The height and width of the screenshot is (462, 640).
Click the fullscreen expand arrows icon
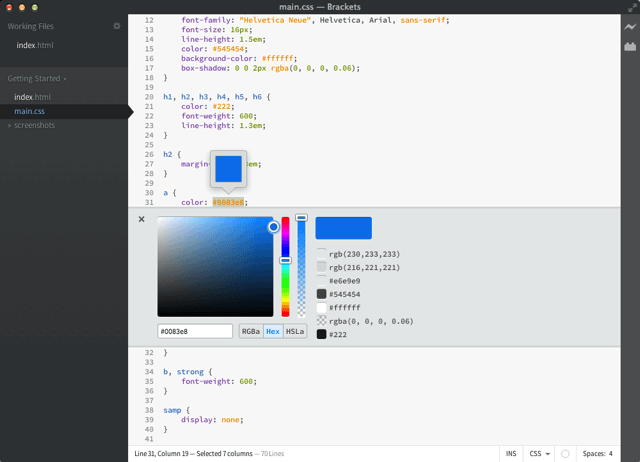click(632, 7)
